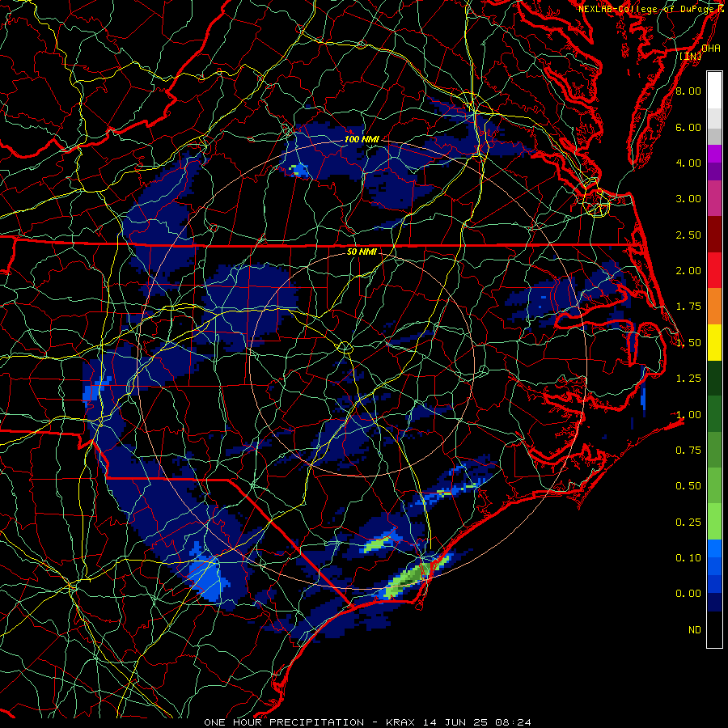Click the "0.75" scale label

pos(688,451)
